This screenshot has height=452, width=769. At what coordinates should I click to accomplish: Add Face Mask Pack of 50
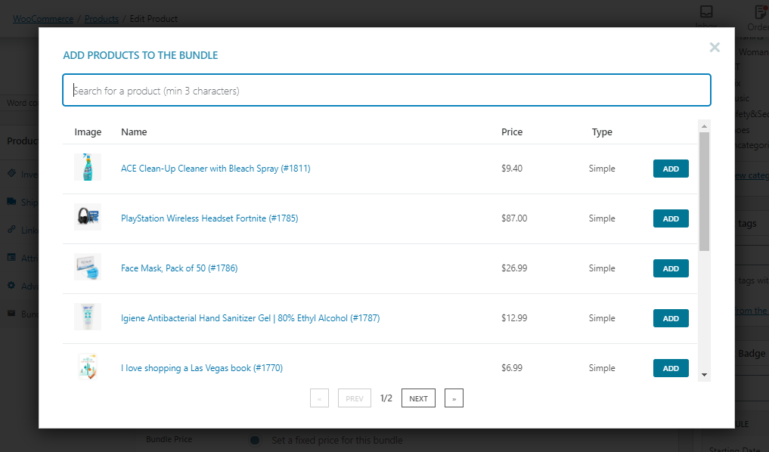[x=670, y=269]
